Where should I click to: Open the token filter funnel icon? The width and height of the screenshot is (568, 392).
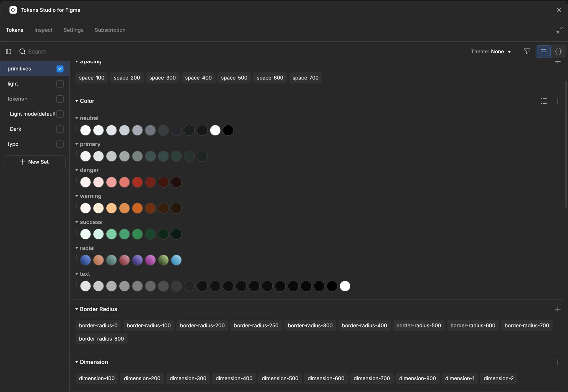(527, 51)
